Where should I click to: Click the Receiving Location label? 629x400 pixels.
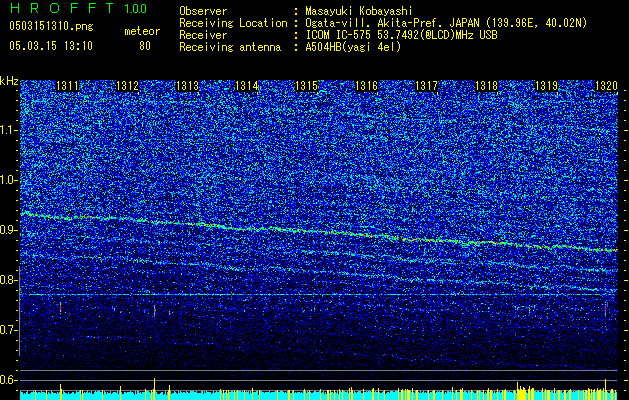(233, 23)
